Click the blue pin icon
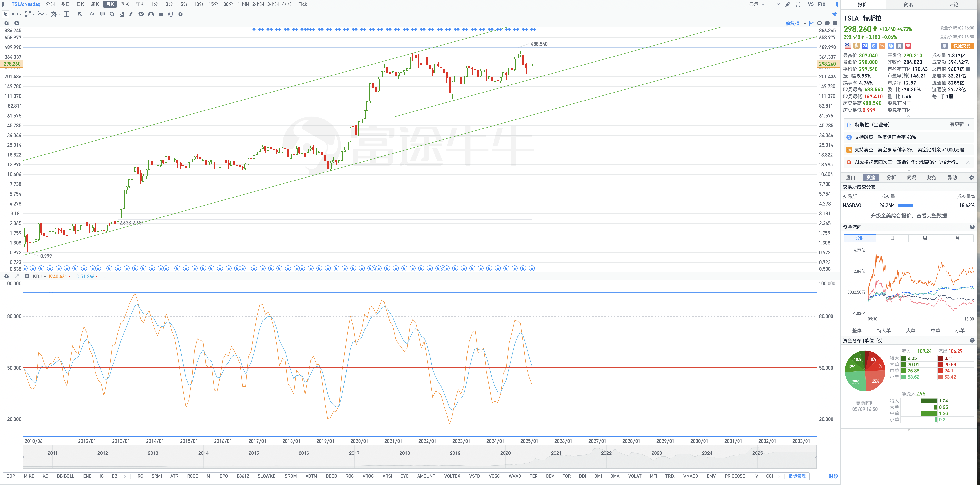 click(x=834, y=14)
